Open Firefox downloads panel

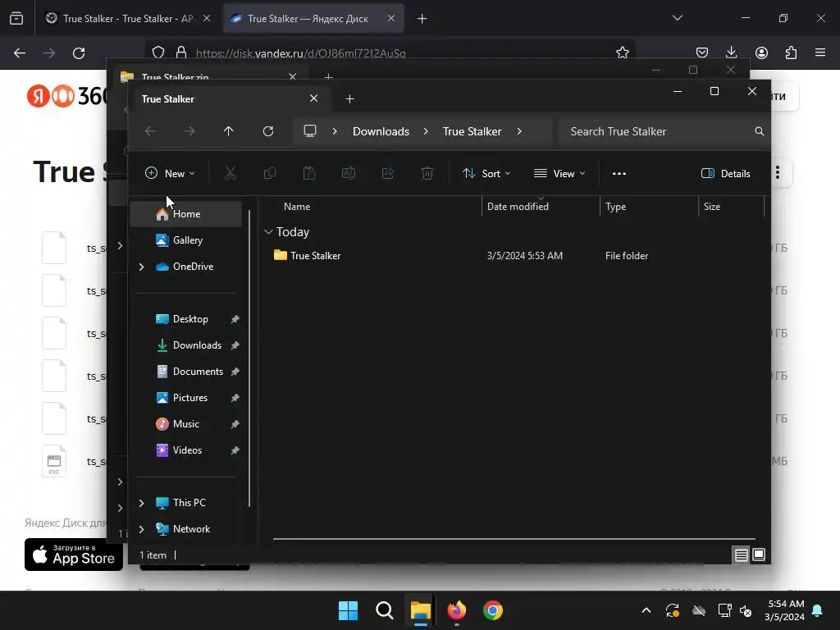pos(731,52)
